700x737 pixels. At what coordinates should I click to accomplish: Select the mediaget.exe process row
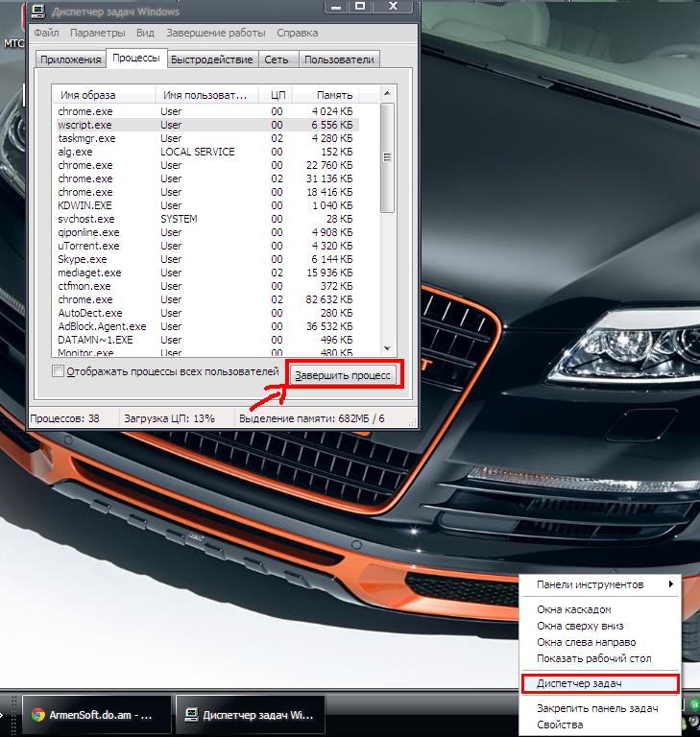(206, 273)
